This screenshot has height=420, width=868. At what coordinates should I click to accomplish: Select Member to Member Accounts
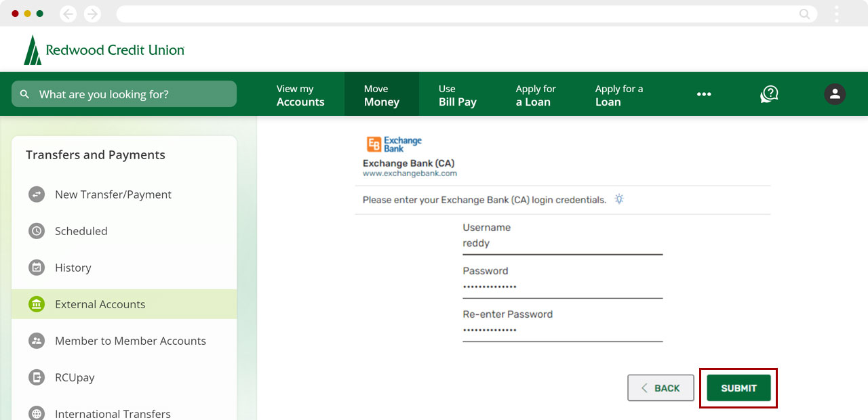124,341
